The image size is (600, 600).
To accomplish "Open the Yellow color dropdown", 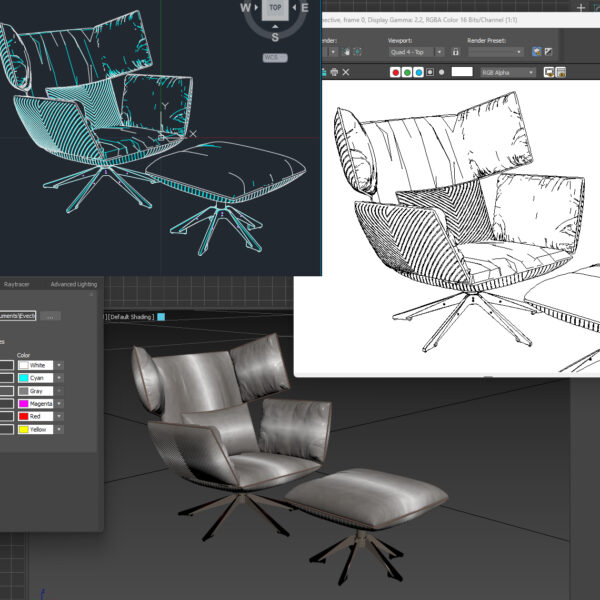I will click(x=59, y=429).
